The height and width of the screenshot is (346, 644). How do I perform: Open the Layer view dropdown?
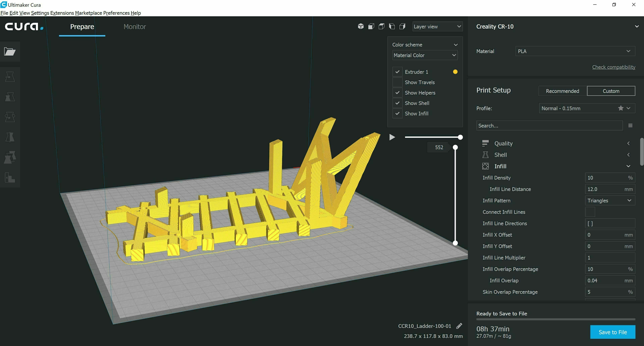point(437,27)
